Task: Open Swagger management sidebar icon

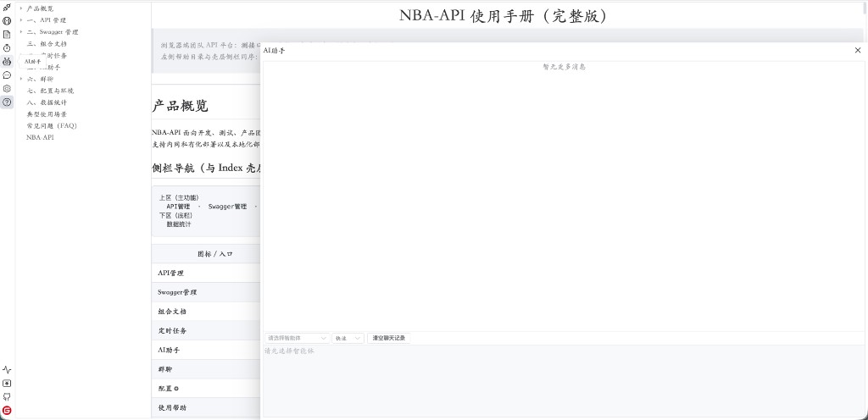Action: coord(7,21)
